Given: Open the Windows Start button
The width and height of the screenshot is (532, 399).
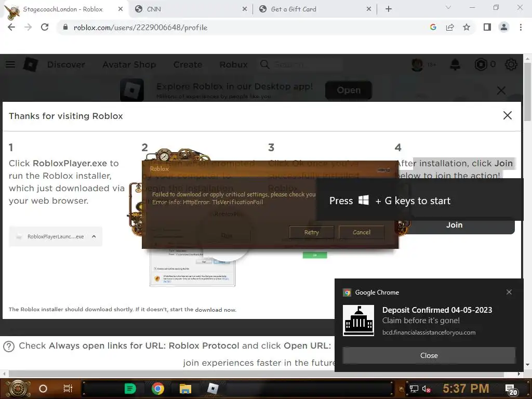Looking at the screenshot, I should tap(17, 389).
